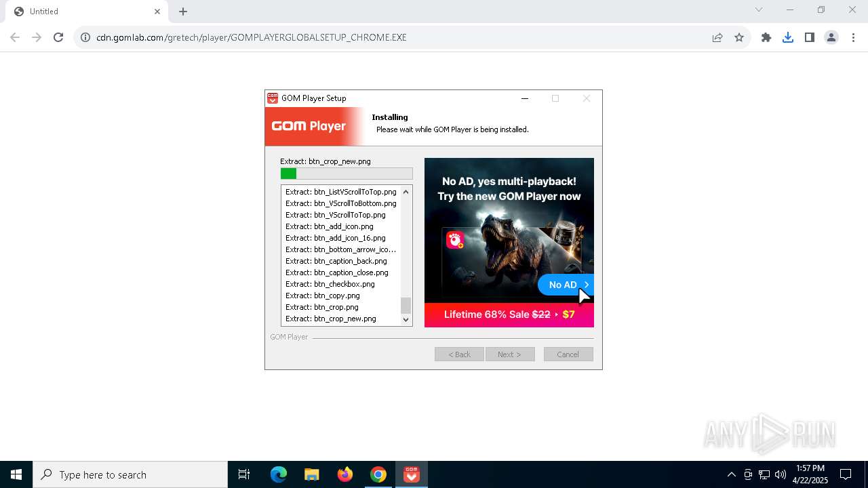Close the Untitled tab

pos(157,12)
